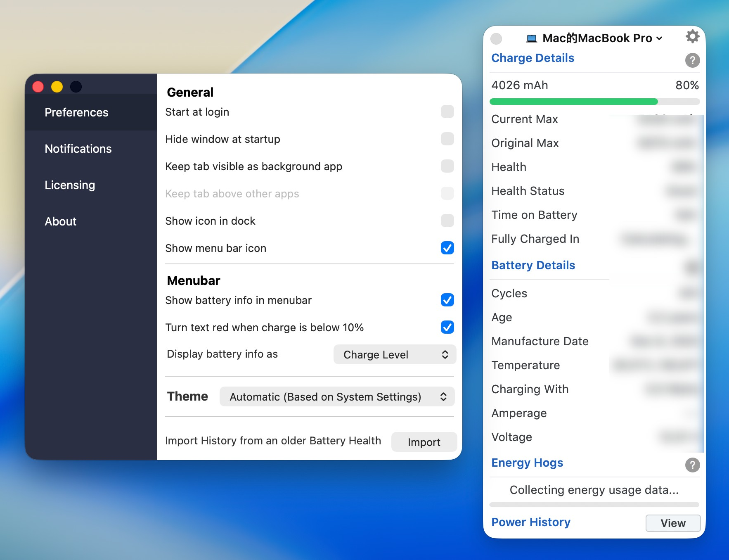The image size is (729, 560).
Task: Disable Show menu bar icon
Action: (x=447, y=248)
